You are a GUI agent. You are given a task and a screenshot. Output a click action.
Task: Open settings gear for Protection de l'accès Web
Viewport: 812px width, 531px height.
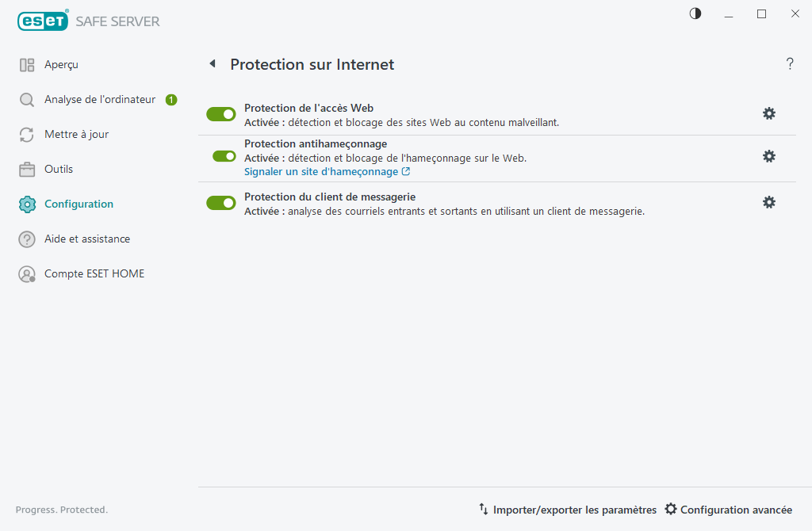(768, 113)
